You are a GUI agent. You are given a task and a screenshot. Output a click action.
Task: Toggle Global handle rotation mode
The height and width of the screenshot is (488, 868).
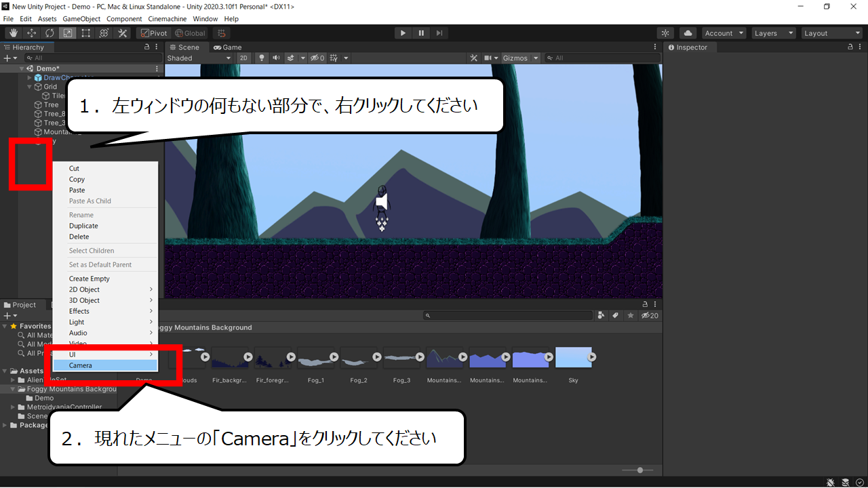tap(190, 33)
